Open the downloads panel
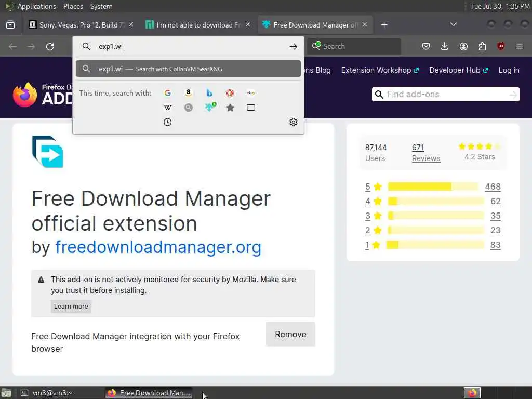The height and width of the screenshot is (399, 532). [x=445, y=46]
